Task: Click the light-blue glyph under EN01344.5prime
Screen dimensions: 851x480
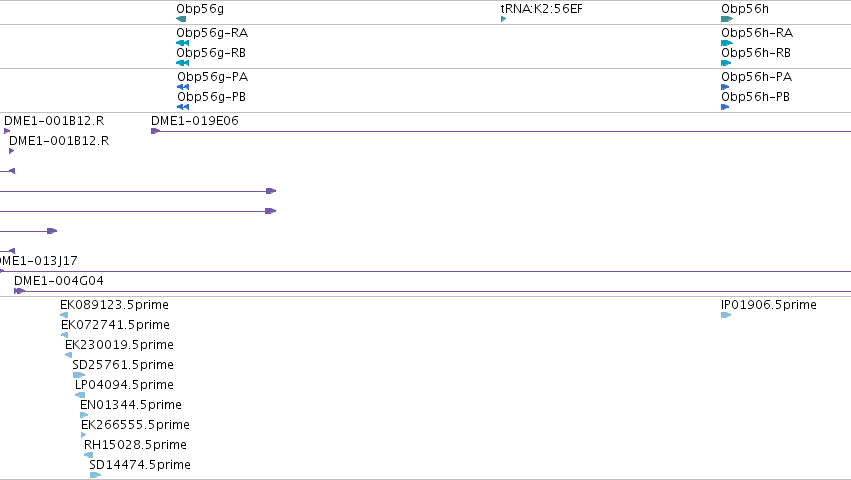Action: coord(84,415)
